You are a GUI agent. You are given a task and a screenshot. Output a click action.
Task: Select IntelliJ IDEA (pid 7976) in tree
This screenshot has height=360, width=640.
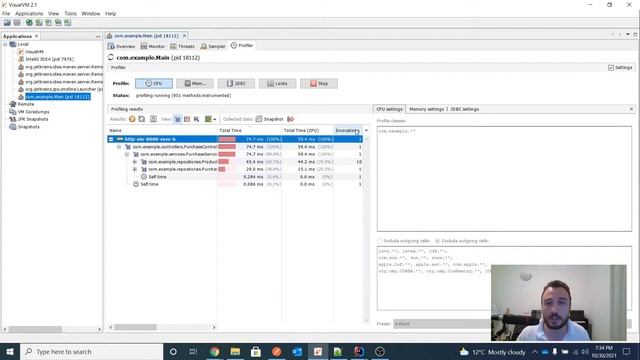(x=49, y=59)
